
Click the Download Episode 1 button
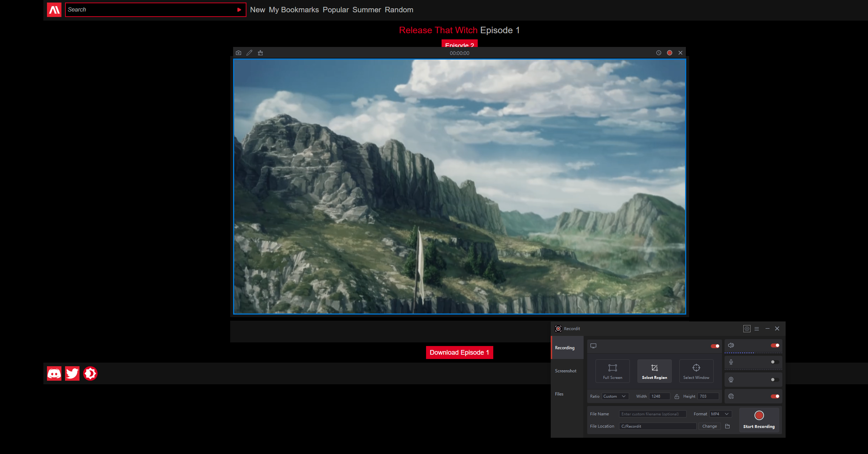[459, 353]
